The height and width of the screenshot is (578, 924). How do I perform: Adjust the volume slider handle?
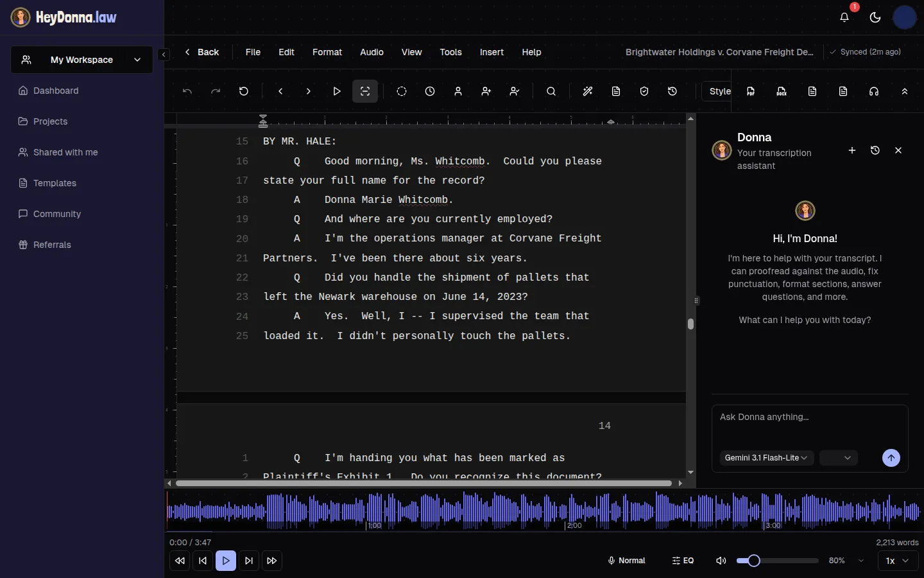pos(754,561)
